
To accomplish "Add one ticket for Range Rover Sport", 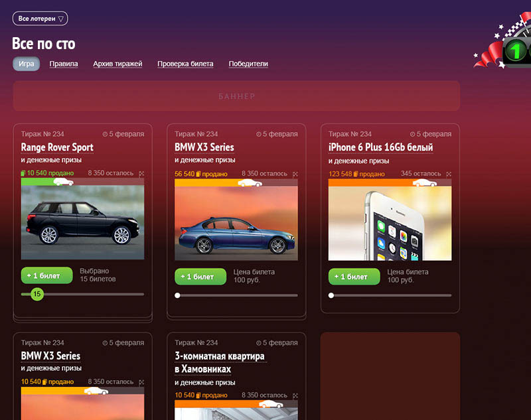I will pos(46,275).
